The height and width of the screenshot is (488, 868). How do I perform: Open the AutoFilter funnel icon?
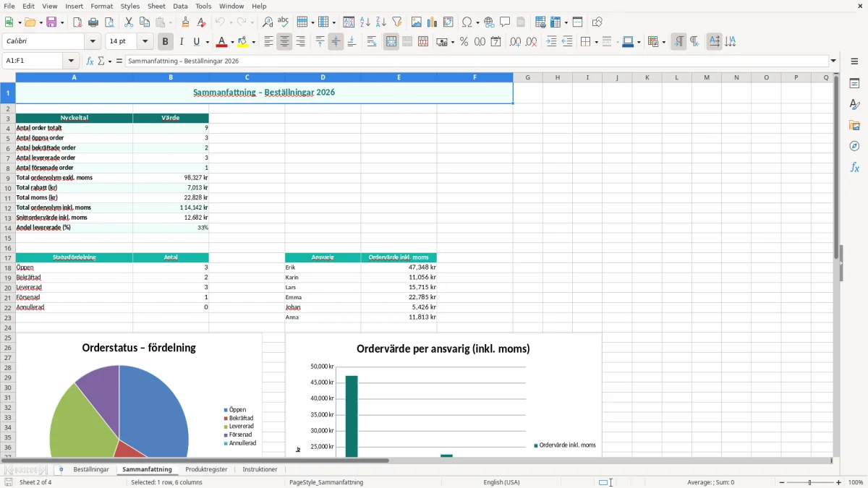click(396, 22)
